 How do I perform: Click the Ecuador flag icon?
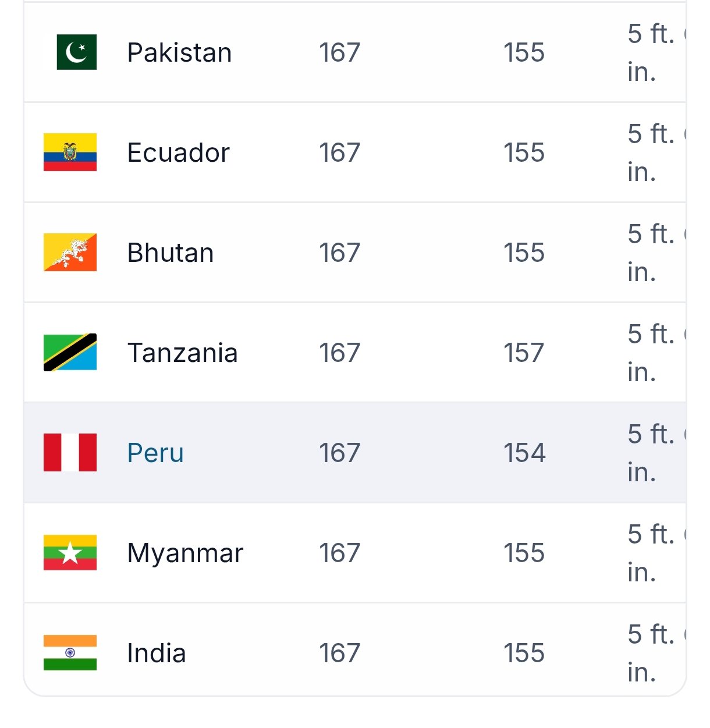[70, 152]
